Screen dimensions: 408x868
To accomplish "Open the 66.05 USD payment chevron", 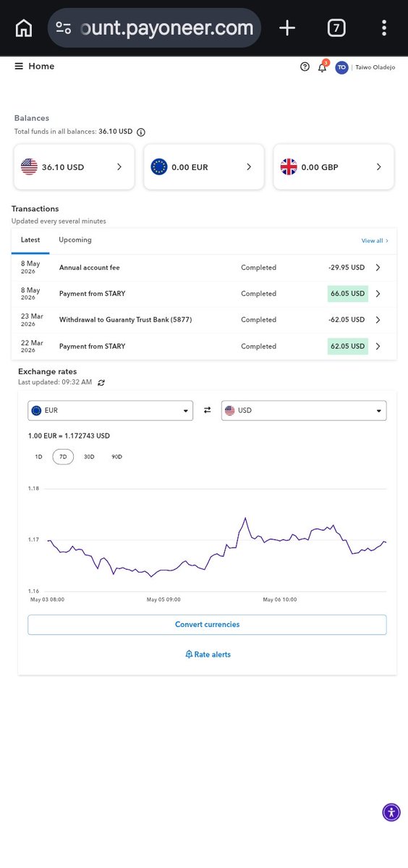I will coord(378,294).
